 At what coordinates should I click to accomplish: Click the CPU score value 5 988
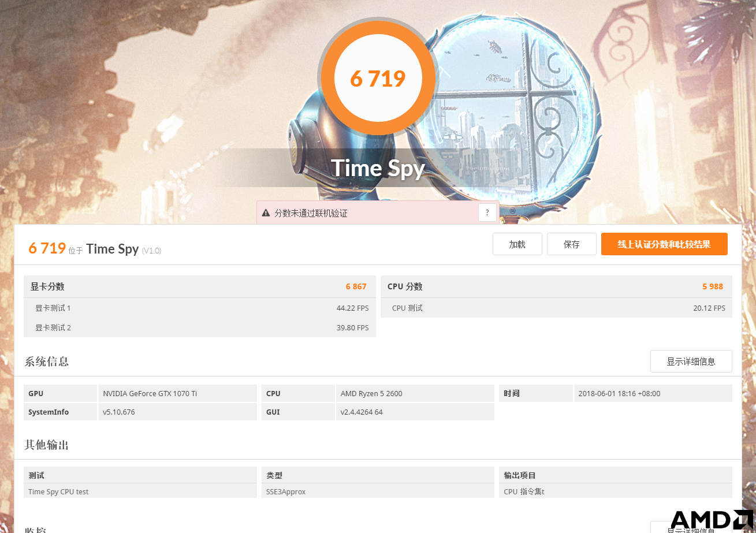[713, 286]
